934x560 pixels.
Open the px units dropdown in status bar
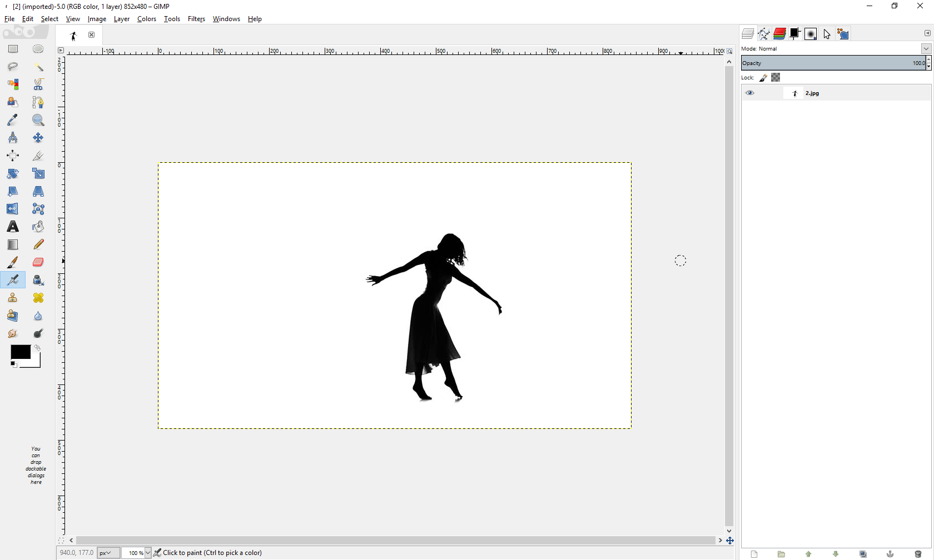(x=108, y=553)
